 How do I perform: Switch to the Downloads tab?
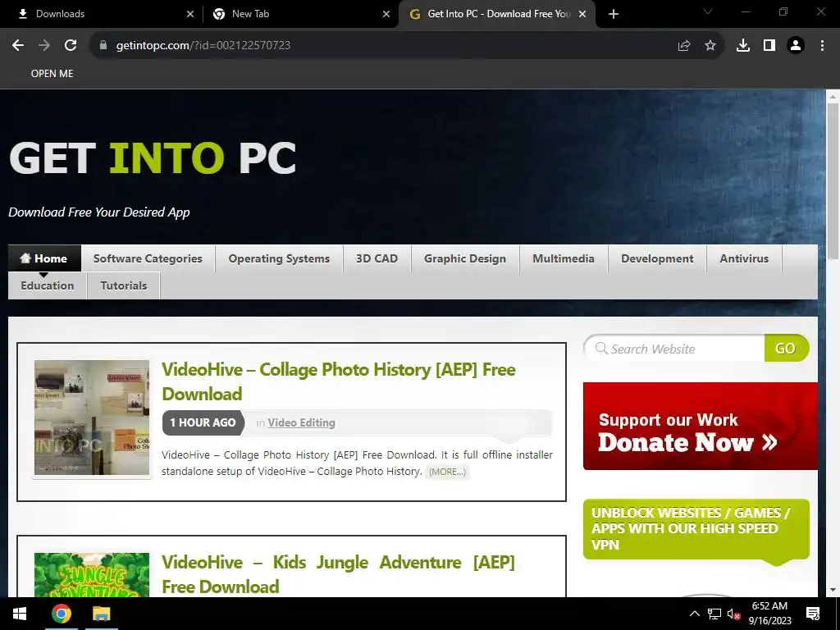pyautogui.click(x=102, y=14)
